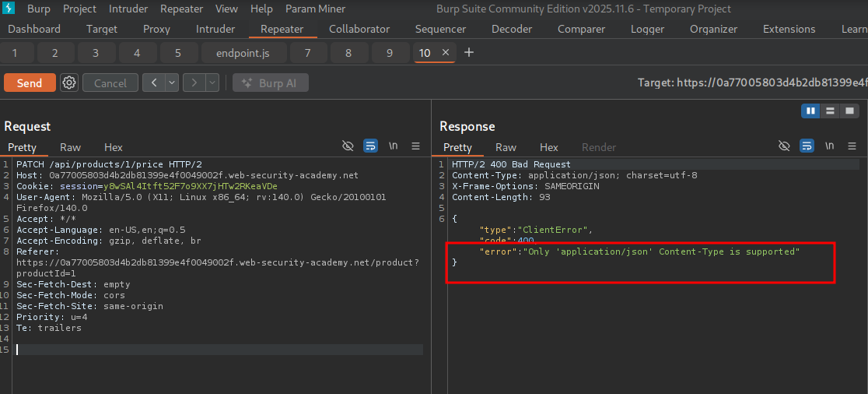Toggle line wrap icon in Response pane

point(807,146)
